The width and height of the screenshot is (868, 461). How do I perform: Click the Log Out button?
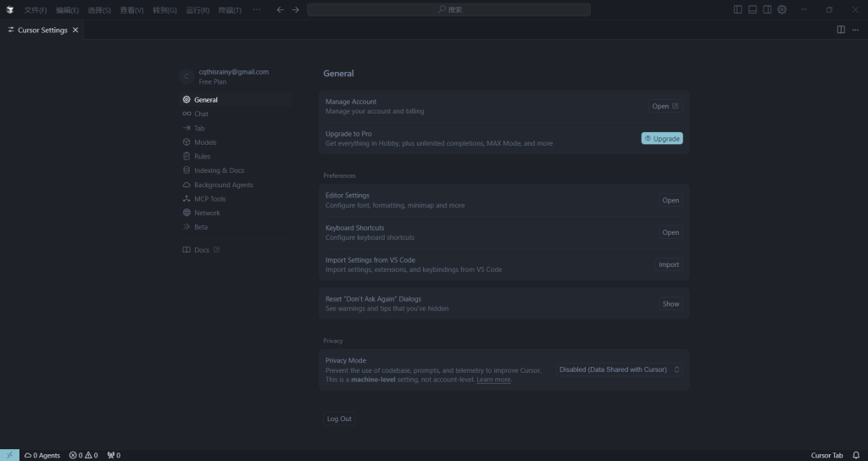tap(339, 419)
